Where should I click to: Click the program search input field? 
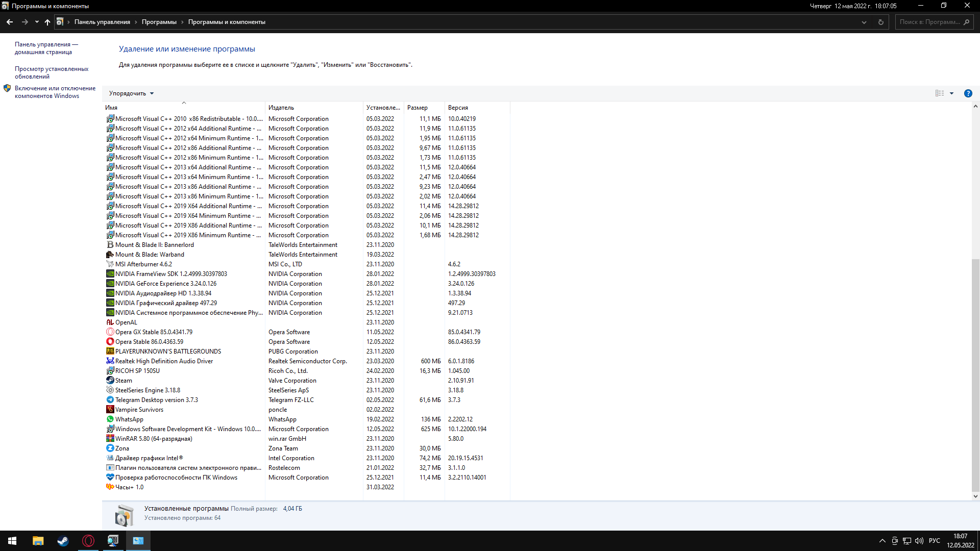[x=929, y=22]
